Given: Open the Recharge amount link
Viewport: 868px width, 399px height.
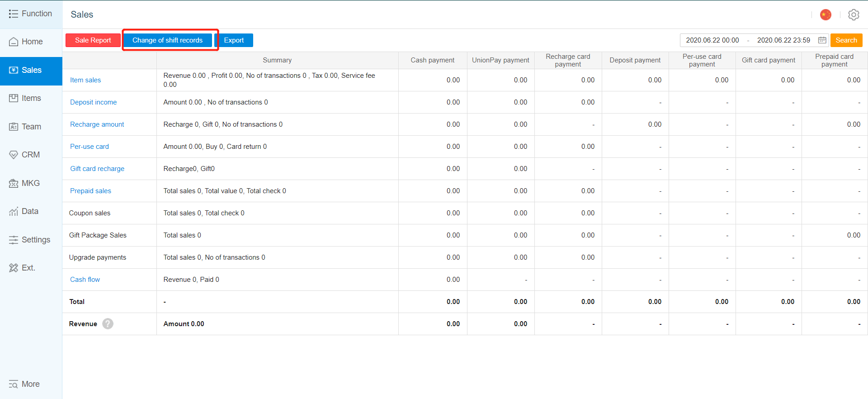Looking at the screenshot, I should point(97,124).
